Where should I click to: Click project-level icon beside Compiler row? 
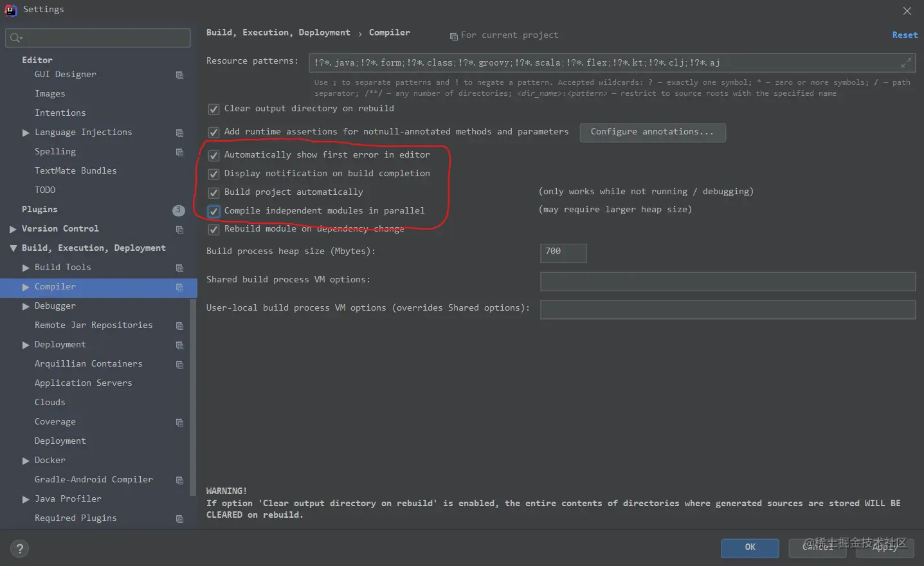click(179, 288)
